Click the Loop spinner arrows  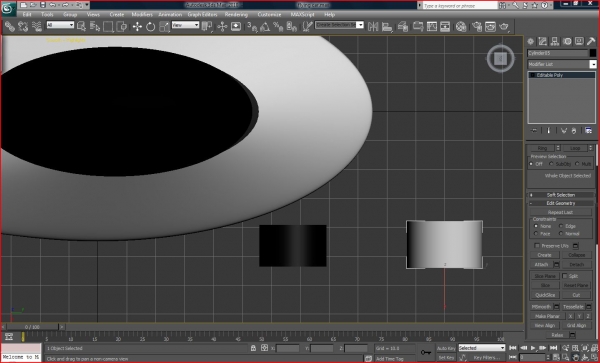click(590, 148)
